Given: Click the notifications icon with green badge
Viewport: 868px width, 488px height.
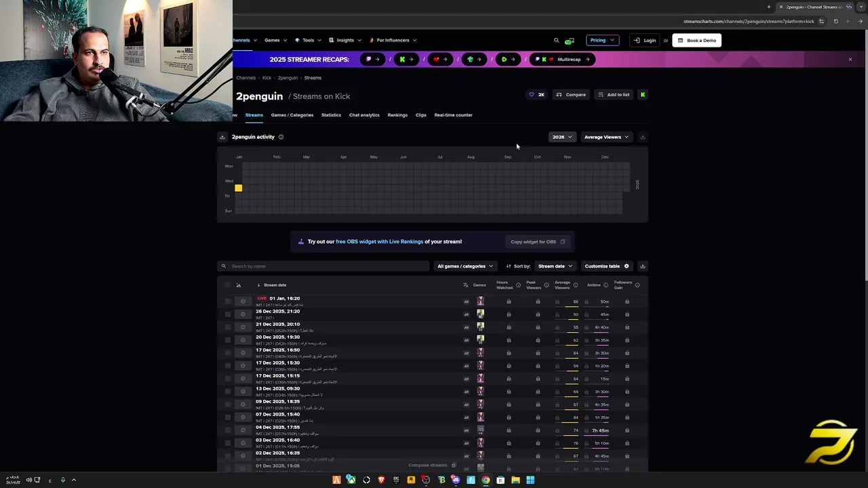Looking at the screenshot, I should 570,41.
